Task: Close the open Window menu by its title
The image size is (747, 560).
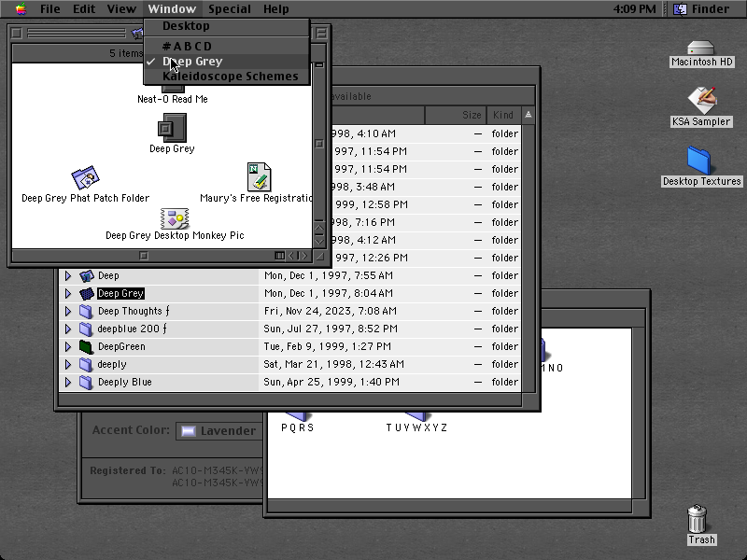Action: 172,9
